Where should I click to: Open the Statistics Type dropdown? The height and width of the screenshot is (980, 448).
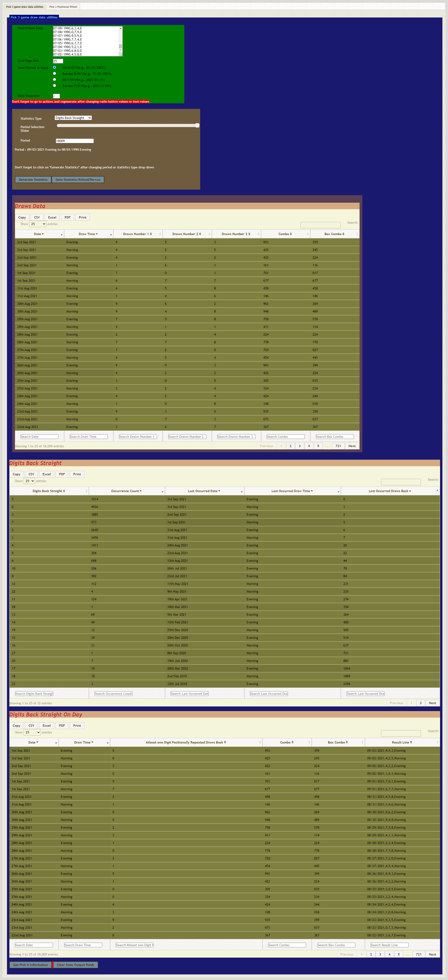(73, 118)
